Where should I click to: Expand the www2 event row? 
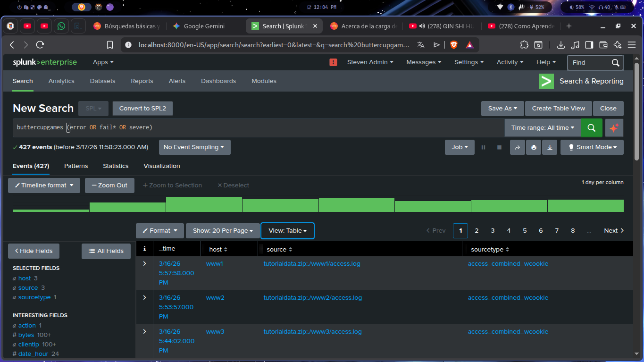point(144,298)
